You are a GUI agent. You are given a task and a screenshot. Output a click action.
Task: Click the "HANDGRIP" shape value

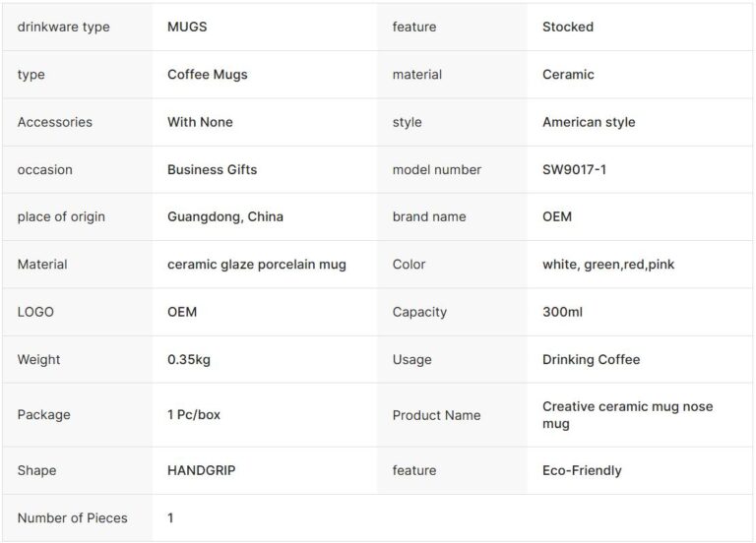point(202,470)
